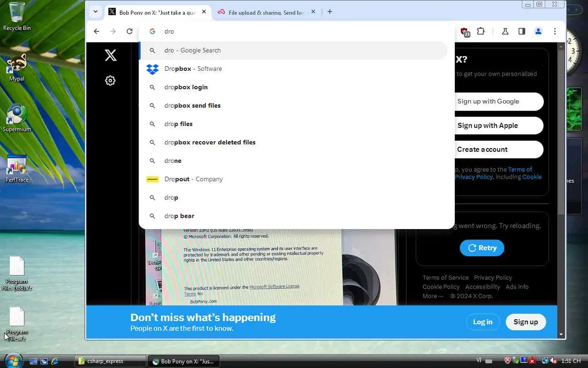Reload the page
Screen dimensions: 588x368
130,31
